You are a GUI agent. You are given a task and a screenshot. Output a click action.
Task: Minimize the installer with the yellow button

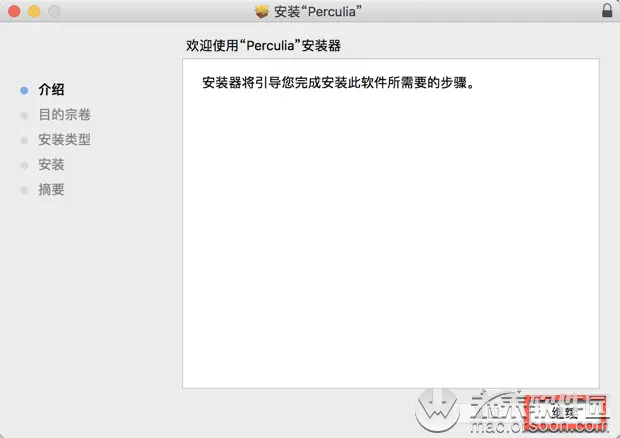pos(34,11)
